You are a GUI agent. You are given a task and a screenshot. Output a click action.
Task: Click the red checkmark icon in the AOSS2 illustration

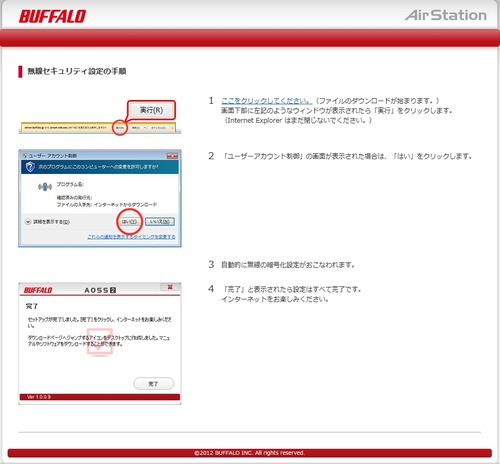(x=100, y=341)
